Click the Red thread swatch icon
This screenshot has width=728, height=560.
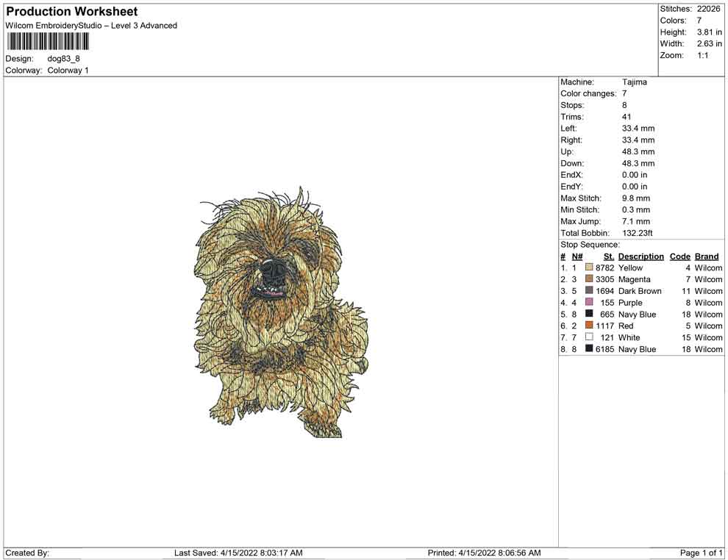(x=588, y=326)
